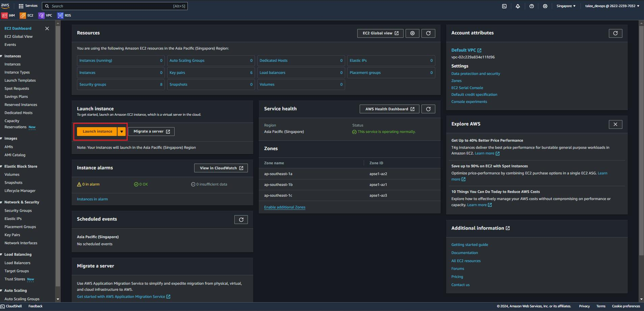This screenshot has height=311, width=644.
Task: Collapse the Images navigation section
Action: pos(2,139)
